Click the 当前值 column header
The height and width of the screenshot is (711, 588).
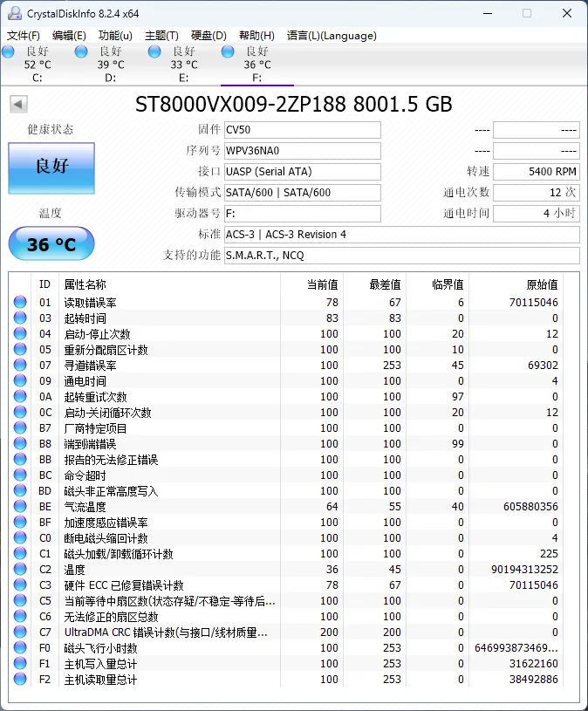pyautogui.click(x=322, y=284)
